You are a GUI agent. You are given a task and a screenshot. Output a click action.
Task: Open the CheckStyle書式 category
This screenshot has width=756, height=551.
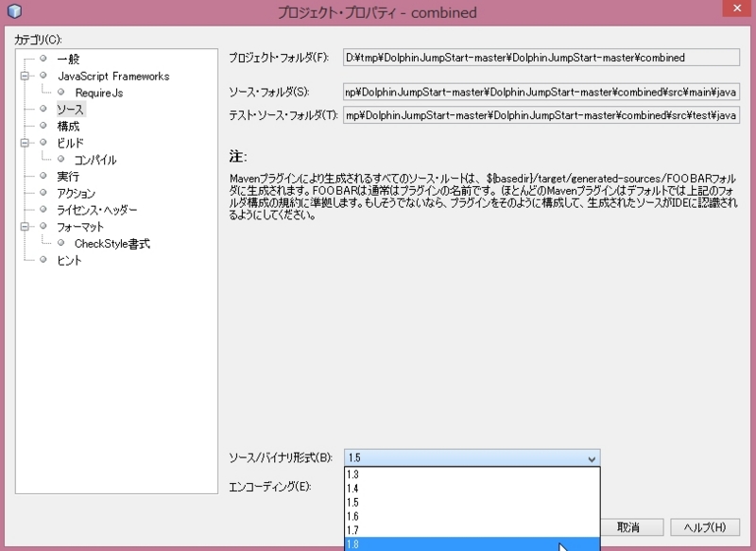[112, 244]
